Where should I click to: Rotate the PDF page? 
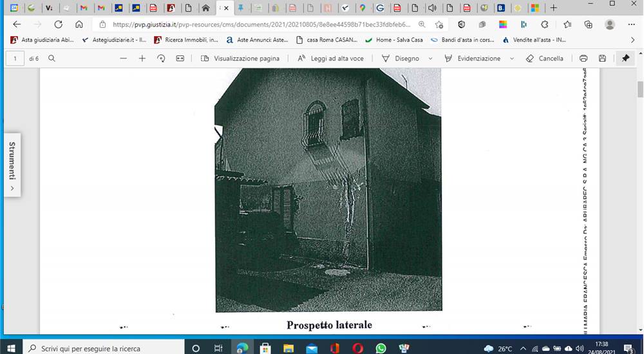[161, 59]
